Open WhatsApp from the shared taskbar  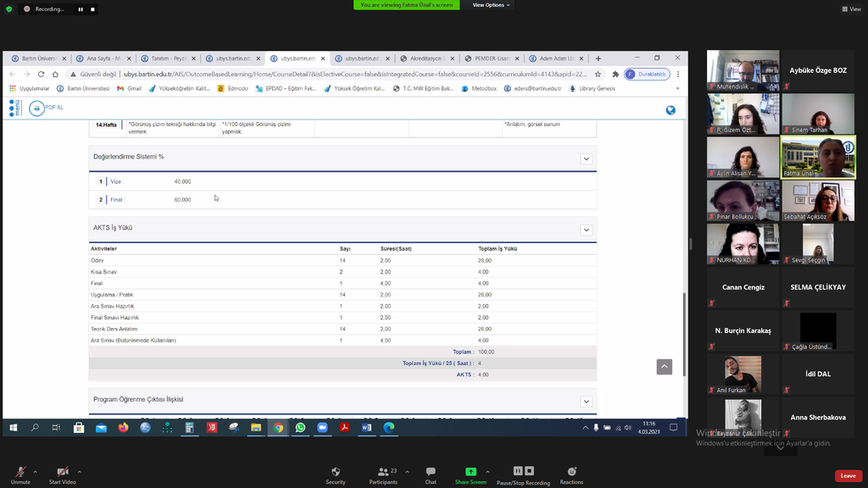pyautogui.click(x=300, y=428)
